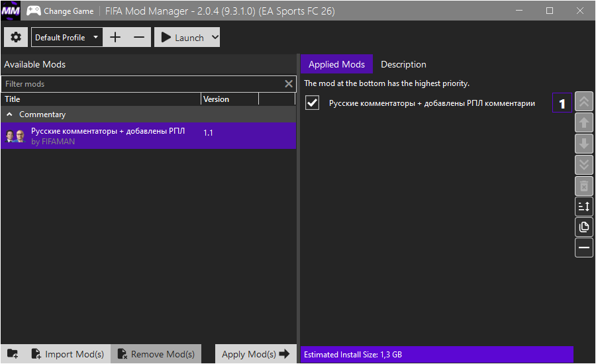
Task: Click the Apply Mod(s) button
Action: (256, 354)
